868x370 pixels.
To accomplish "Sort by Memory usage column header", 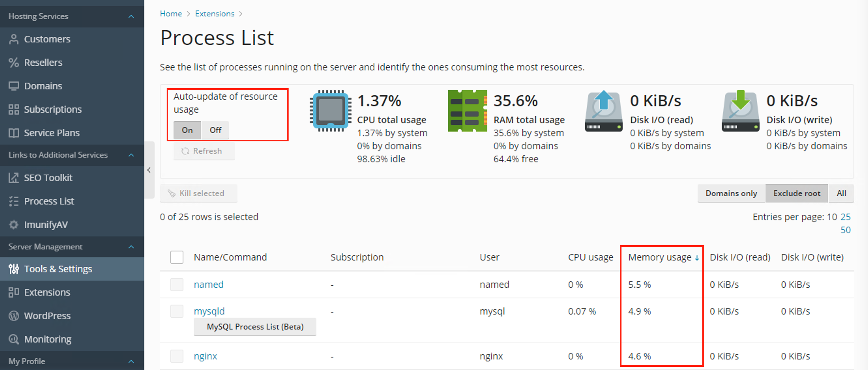I will coord(659,257).
